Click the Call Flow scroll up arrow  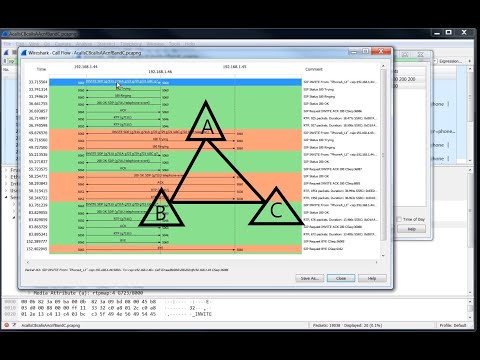(x=383, y=66)
